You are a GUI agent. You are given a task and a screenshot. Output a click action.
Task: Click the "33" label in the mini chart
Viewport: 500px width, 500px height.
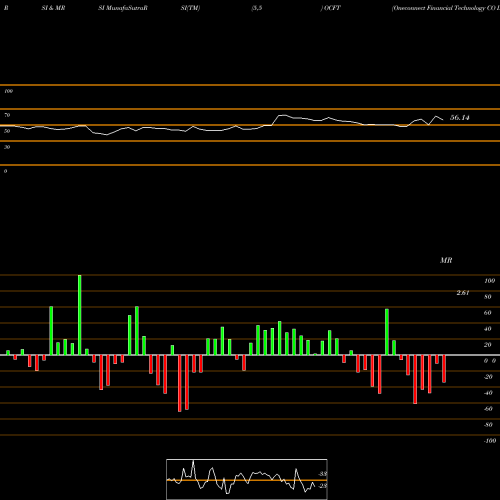coord(323,474)
